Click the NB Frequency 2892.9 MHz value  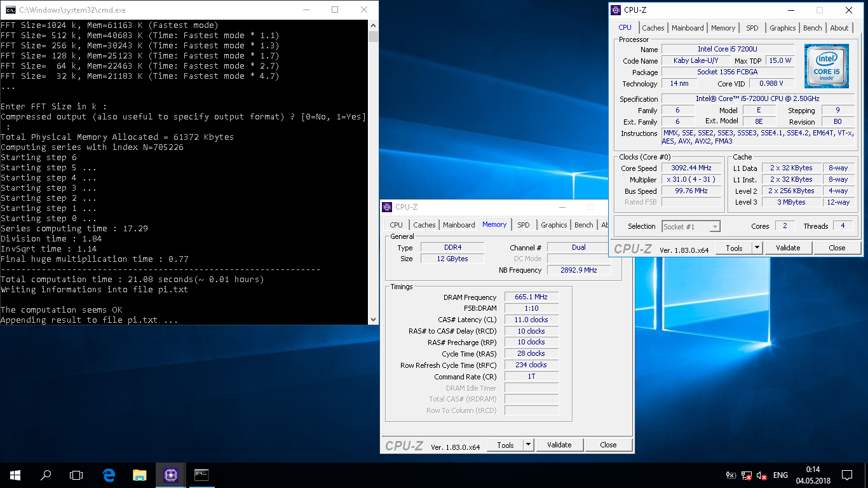tap(578, 270)
